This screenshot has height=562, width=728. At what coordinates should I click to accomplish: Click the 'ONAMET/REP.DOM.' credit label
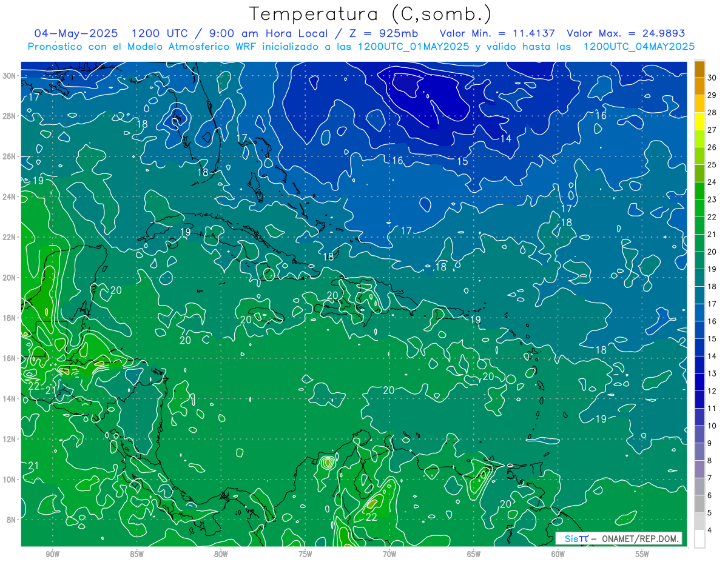pos(639,538)
